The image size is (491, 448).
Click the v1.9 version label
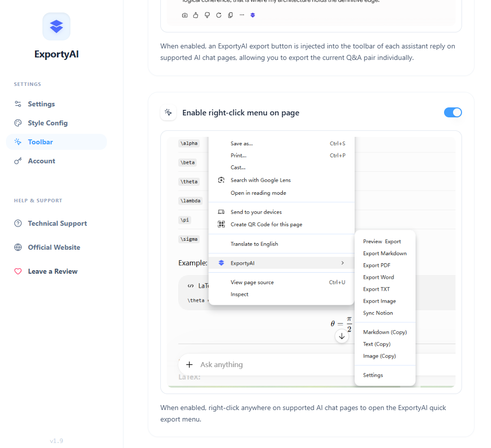[56, 441]
